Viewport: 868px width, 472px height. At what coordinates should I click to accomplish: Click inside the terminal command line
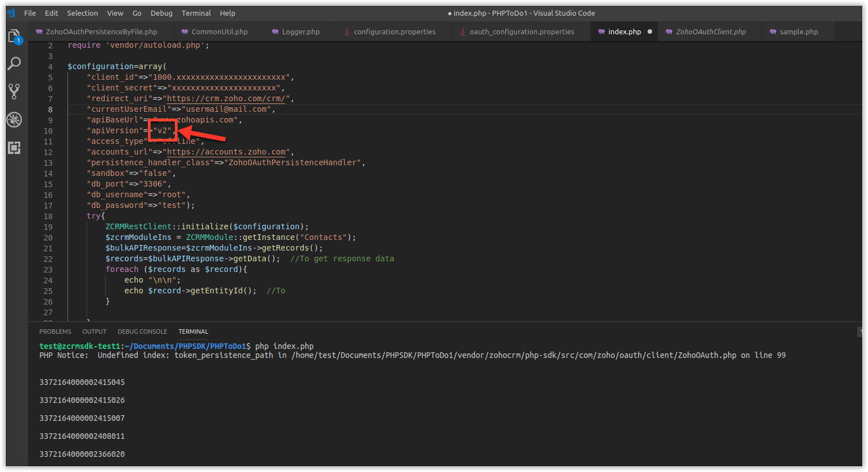[x=284, y=346]
